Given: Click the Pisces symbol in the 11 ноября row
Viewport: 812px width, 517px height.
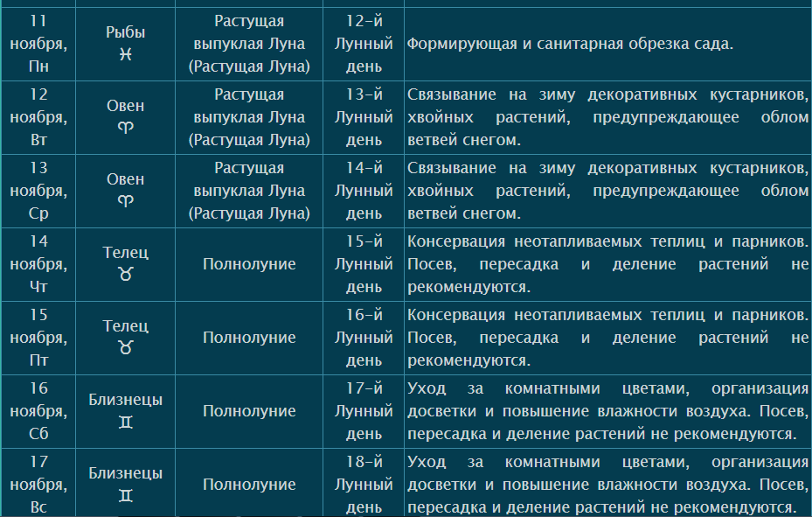Looking at the screenshot, I should click(126, 54).
